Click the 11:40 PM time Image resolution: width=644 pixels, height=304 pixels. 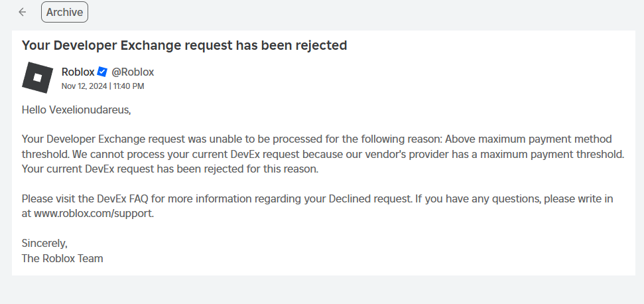click(129, 86)
